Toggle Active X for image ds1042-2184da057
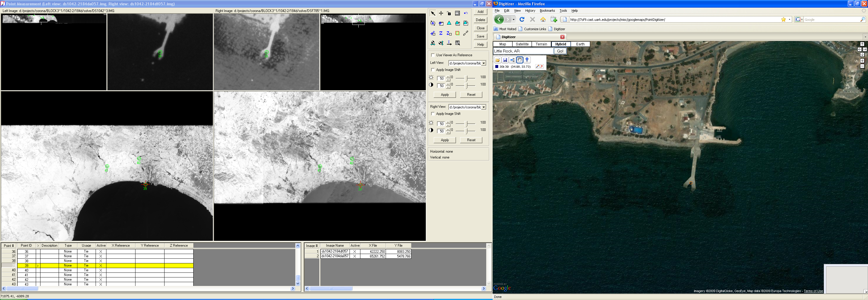Image resolution: width=868 pixels, height=300 pixels. pyautogui.click(x=355, y=256)
